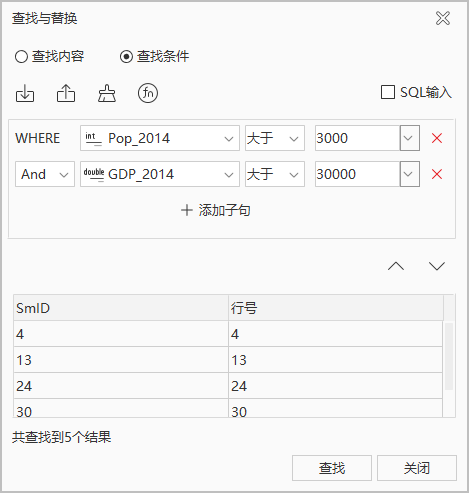Image resolution: width=469 pixels, height=493 pixels.
Task: Clear conditions with the broom icon
Action: click(107, 93)
